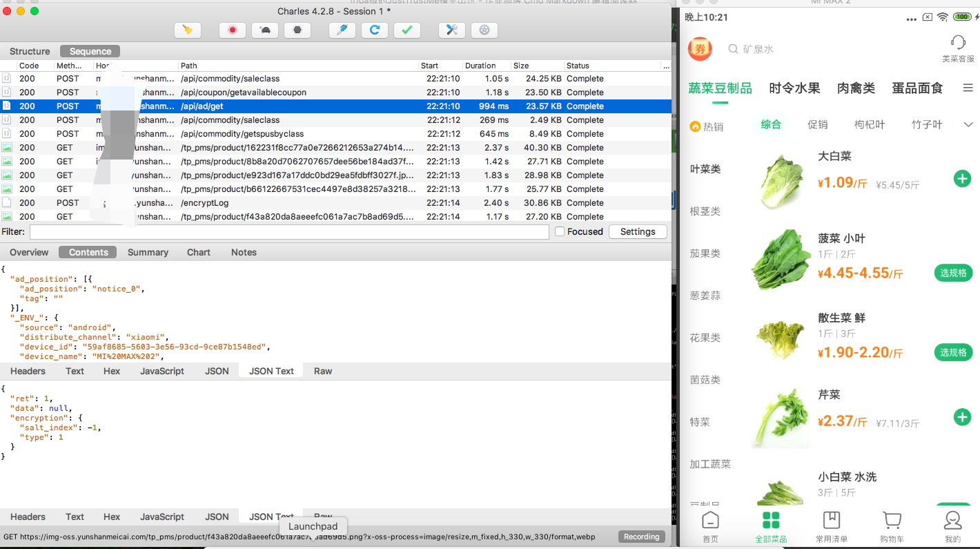Switch response pane to Text tab
This screenshot has height=549, width=980.
[x=75, y=517]
